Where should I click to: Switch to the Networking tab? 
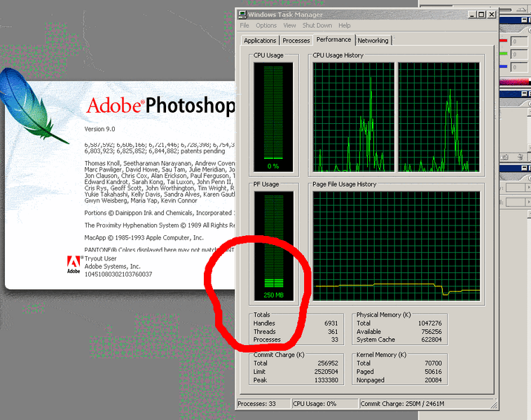(x=373, y=41)
